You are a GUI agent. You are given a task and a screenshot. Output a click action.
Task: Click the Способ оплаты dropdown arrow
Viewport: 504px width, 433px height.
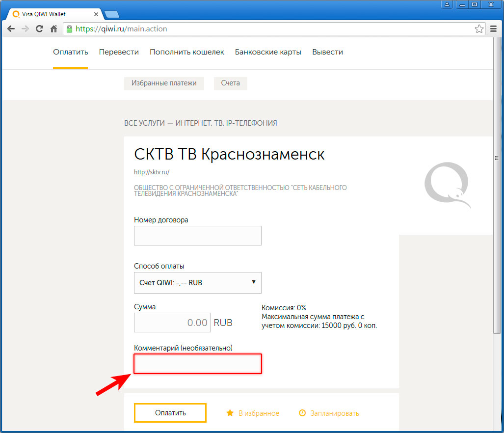tap(254, 282)
